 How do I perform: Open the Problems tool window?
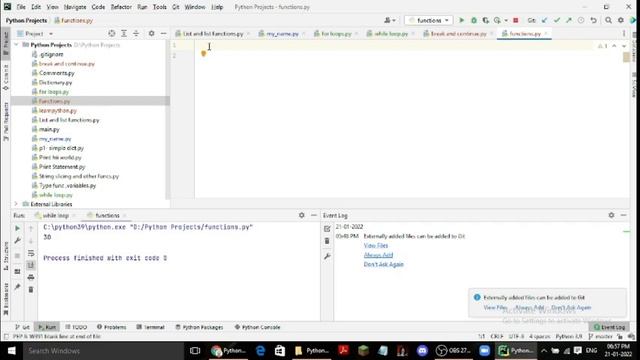coord(111,327)
